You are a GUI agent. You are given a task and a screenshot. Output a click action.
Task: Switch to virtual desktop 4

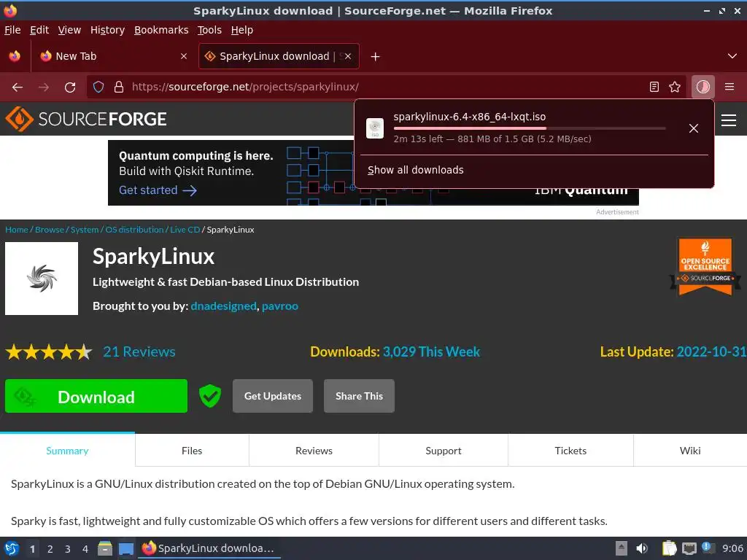pos(85,549)
